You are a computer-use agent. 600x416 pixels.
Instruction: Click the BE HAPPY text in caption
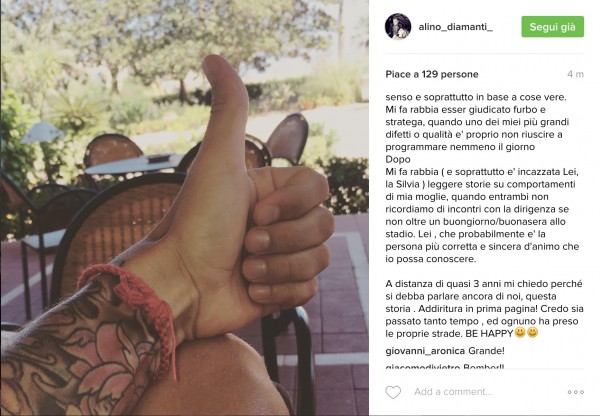489,333
